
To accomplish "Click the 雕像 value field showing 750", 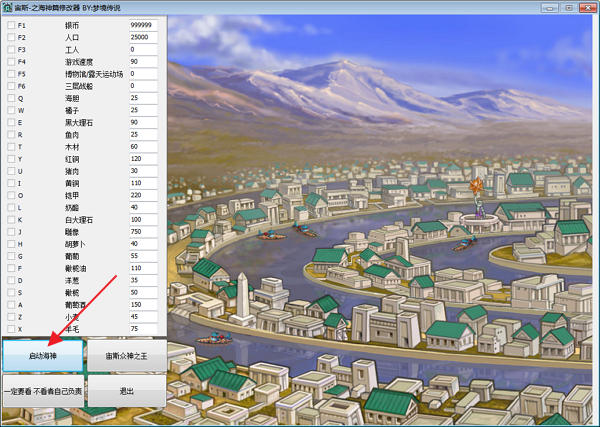I will (x=143, y=232).
